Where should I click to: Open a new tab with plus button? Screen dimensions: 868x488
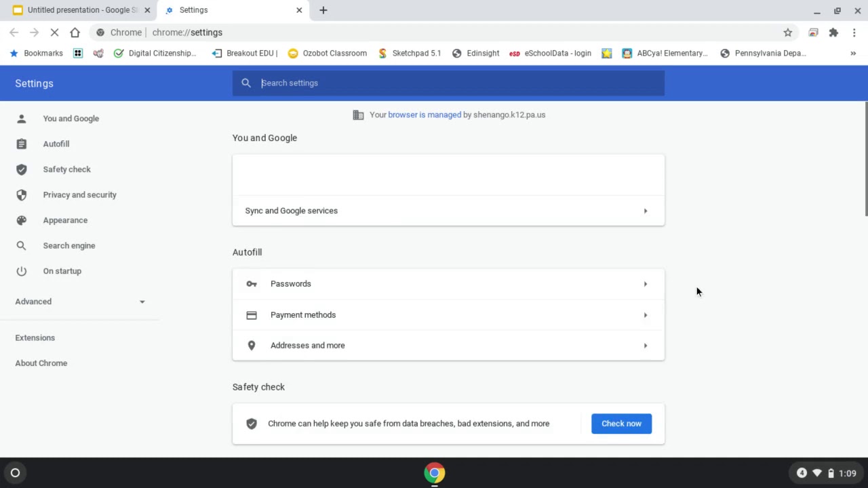coord(323,10)
